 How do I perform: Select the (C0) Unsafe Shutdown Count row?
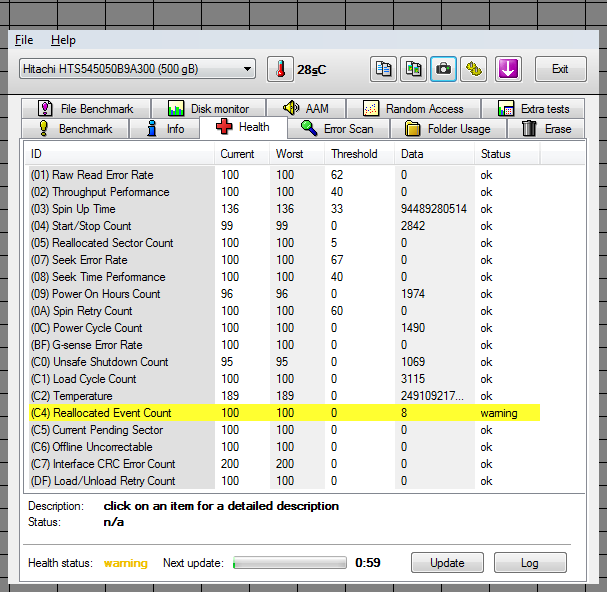click(285, 362)
